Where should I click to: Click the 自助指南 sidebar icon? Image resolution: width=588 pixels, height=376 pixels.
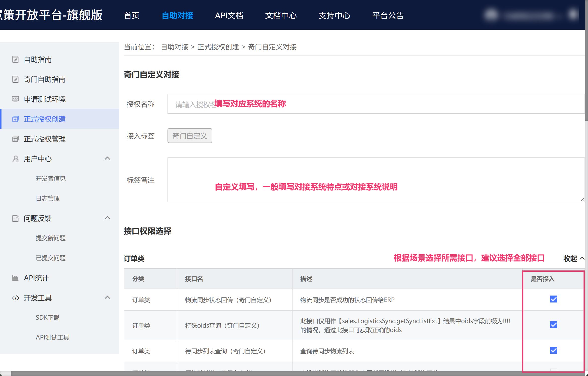pyautogui.click(x=15, y=59)
